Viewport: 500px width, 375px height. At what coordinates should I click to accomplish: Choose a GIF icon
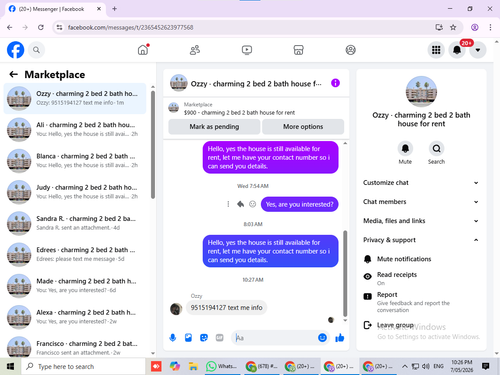click(x=219, y=338)
